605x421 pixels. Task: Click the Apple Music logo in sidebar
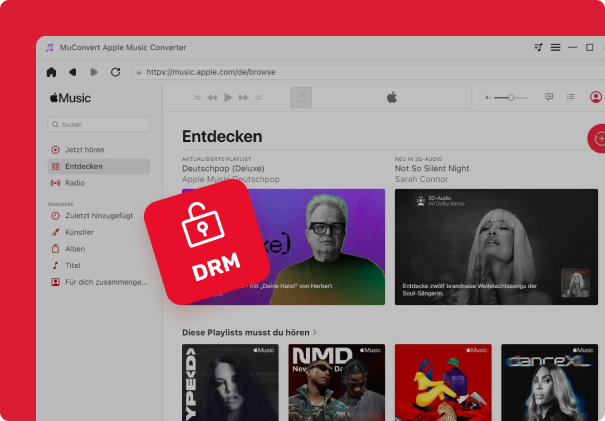pyautogui.click(x=70, y=98)
